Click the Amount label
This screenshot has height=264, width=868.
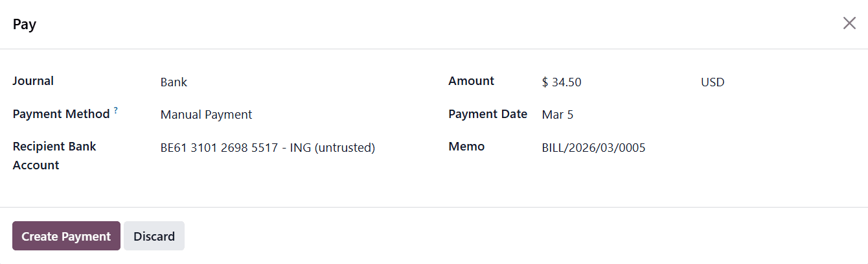(471, 81)
